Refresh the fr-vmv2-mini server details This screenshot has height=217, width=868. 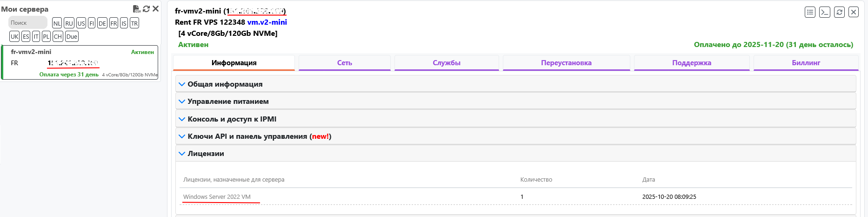tap(839, 12)
